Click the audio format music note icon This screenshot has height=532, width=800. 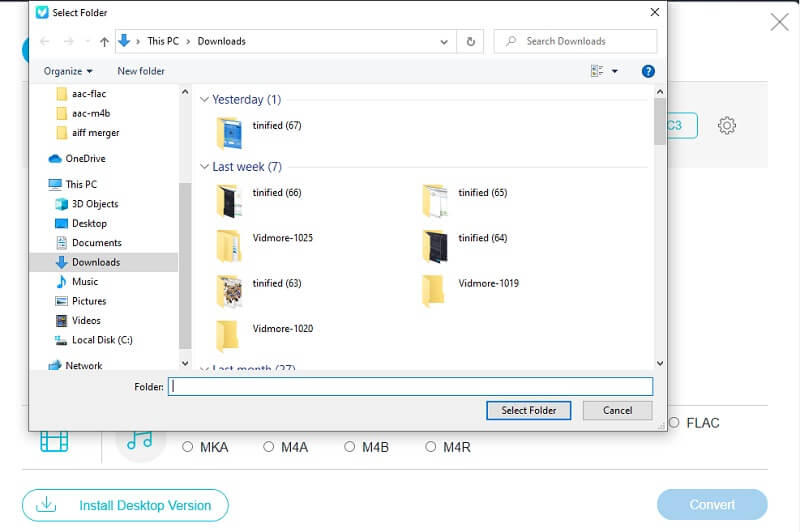140,440
